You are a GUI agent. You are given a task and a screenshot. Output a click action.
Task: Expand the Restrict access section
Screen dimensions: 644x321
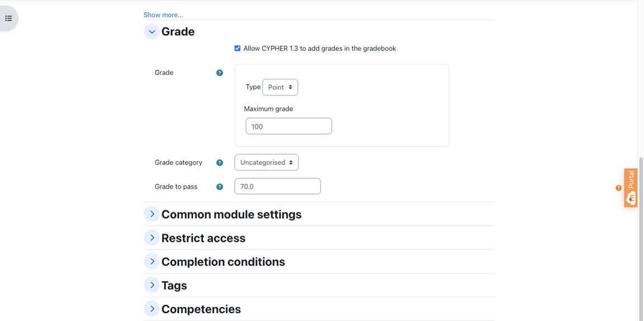pos(151,238)
